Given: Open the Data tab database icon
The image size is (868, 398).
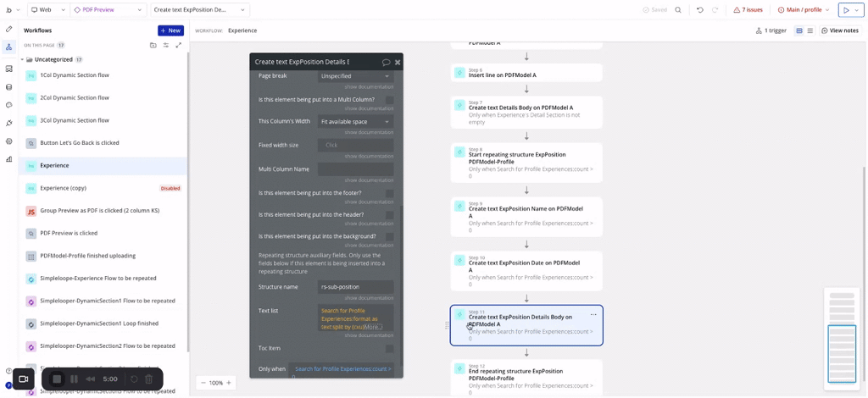Looking at the screenshot, I should [8, 86].
